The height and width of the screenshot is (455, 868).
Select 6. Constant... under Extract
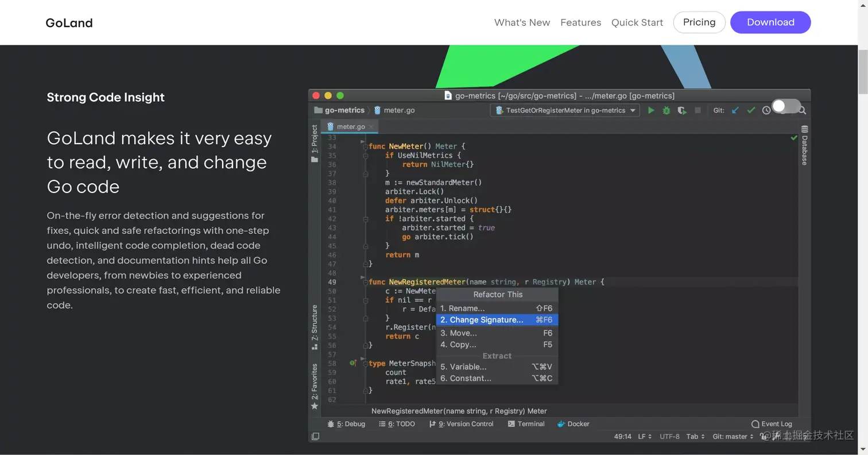point(497,378)
